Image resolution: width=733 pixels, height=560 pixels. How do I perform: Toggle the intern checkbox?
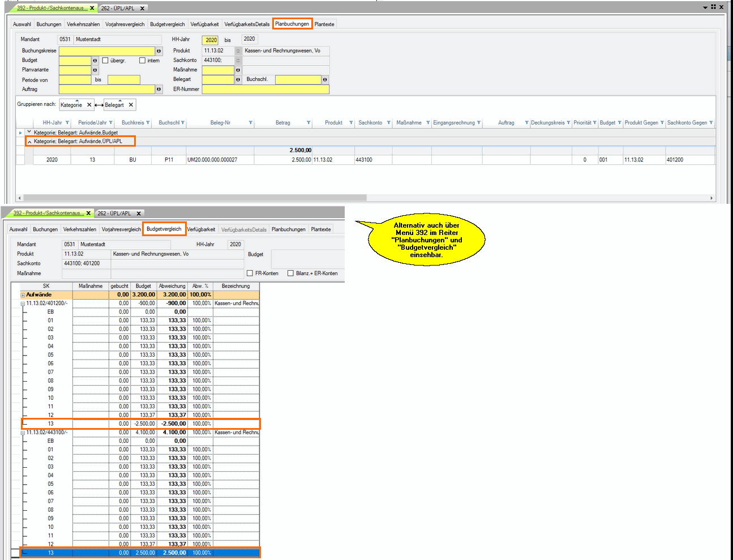143,61
